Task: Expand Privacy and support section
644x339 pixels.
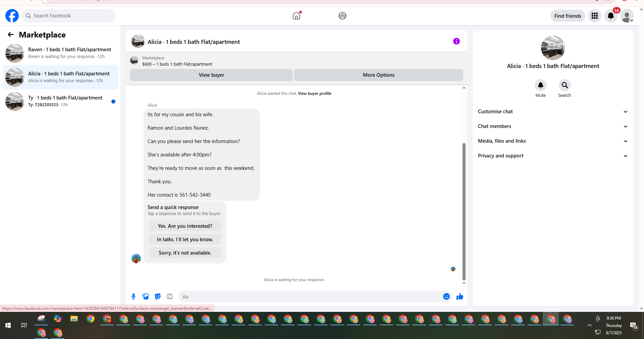Action: point(553,156)
